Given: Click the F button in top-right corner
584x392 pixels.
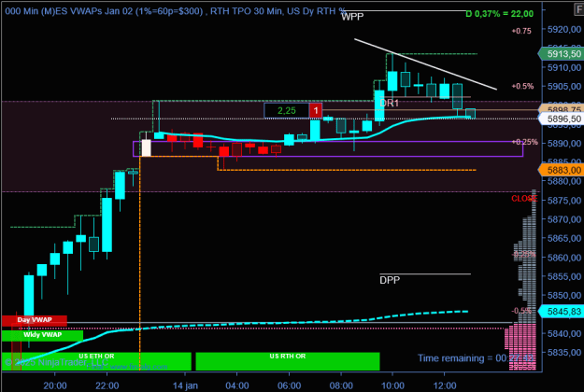Looking at the screenshot, I should [578, 9].
